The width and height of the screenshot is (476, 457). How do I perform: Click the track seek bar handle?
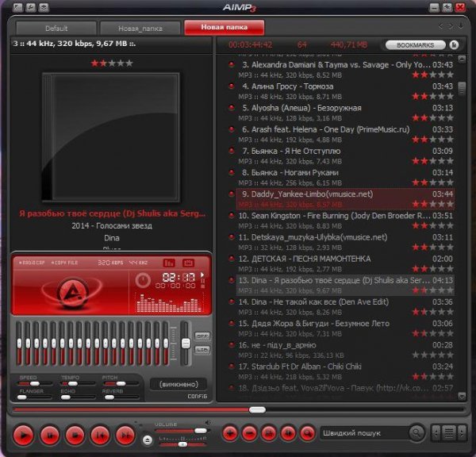click(x=257, y=410)
